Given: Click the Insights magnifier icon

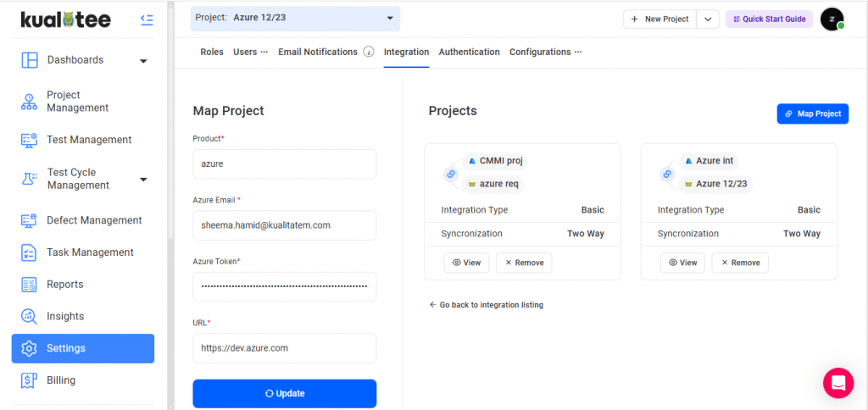Looking at the screenshot, I should tap(29, 317).
